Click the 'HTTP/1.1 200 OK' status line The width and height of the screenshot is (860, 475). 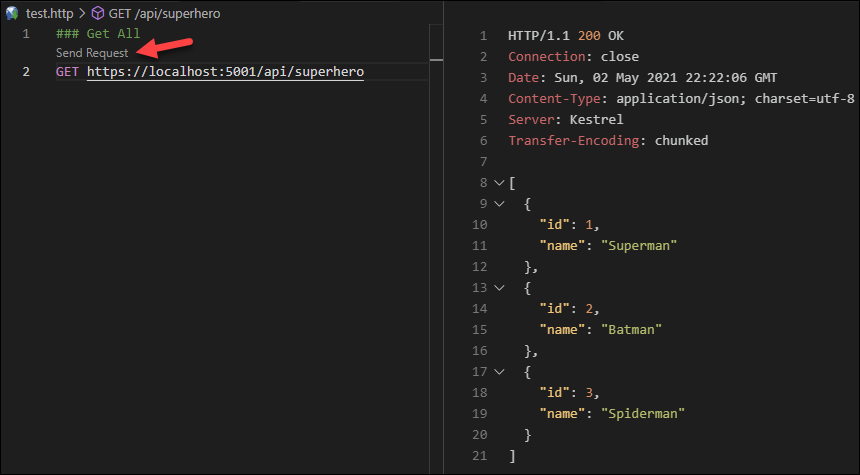(x=566, y=36)
